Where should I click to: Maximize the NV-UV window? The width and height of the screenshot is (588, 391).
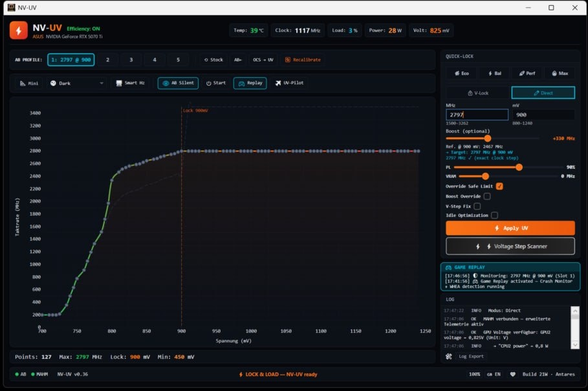coord(551,8)
